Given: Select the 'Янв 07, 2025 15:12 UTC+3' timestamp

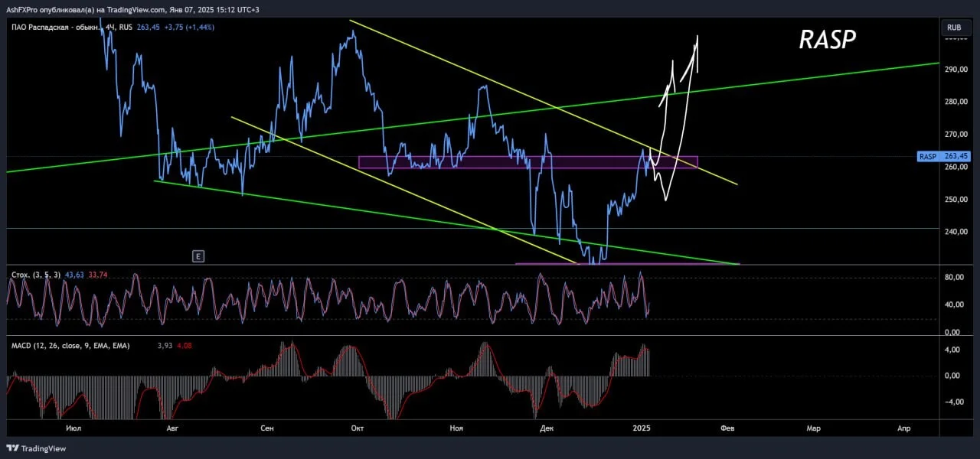Looking at the screenshot, I should (216, 10).
